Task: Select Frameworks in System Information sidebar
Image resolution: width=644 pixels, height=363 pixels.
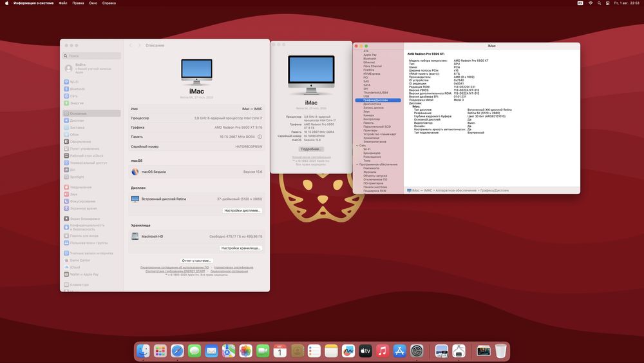Action: point(372,168)
